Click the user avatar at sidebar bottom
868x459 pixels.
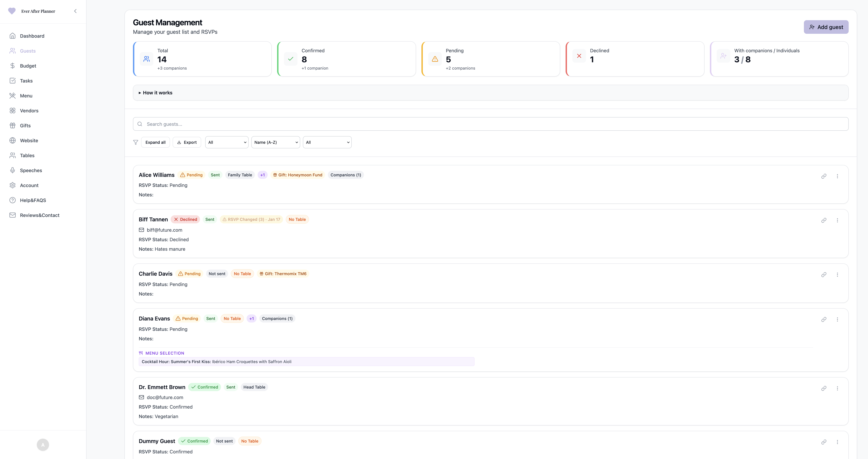43,445
